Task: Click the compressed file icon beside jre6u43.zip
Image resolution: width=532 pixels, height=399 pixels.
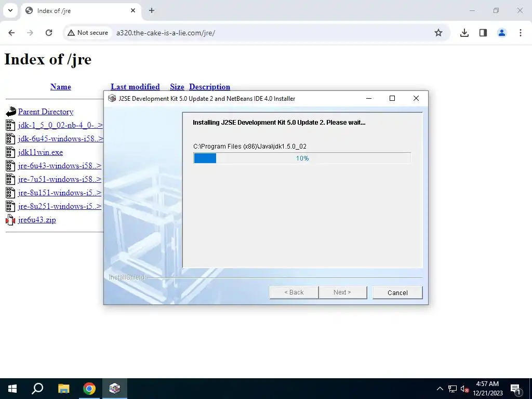Action: click(10, 220)
